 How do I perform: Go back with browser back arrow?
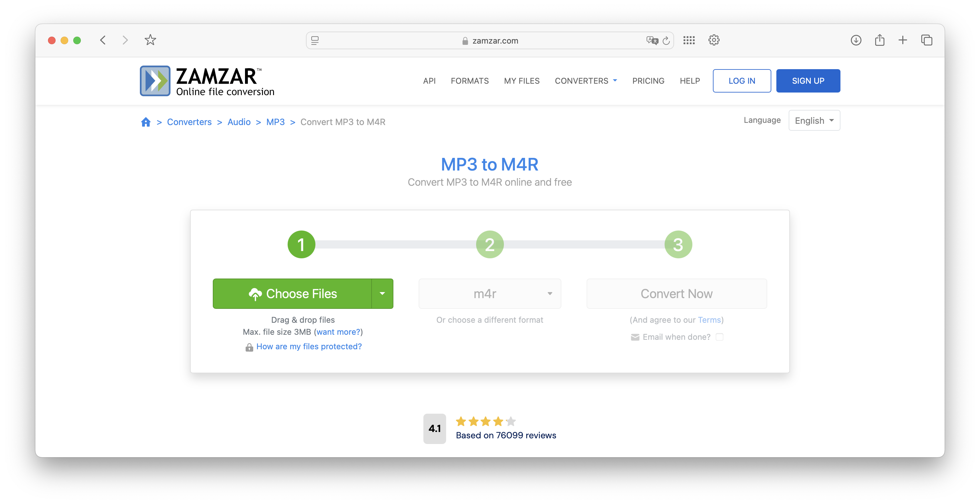pyautogui.click(x=103, y=40)
